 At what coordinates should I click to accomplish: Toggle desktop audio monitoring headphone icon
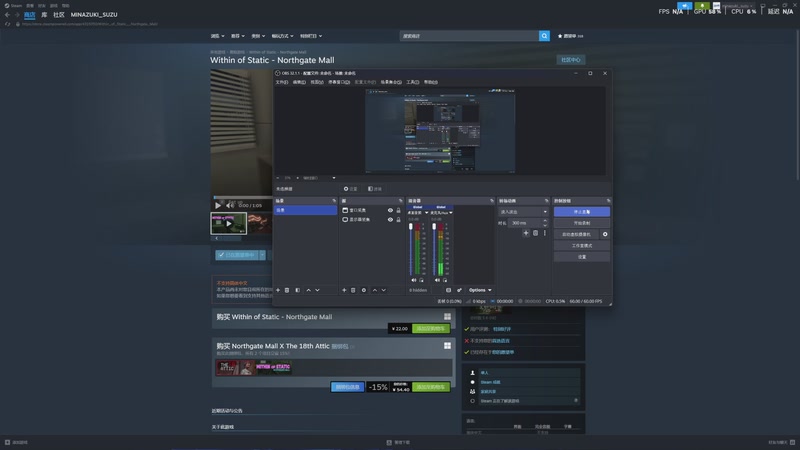tap(421, 280)
